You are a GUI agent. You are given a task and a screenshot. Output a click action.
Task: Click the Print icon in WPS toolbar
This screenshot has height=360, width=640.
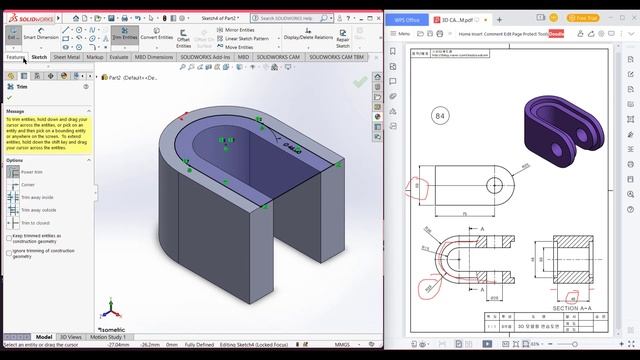point(440,34)
